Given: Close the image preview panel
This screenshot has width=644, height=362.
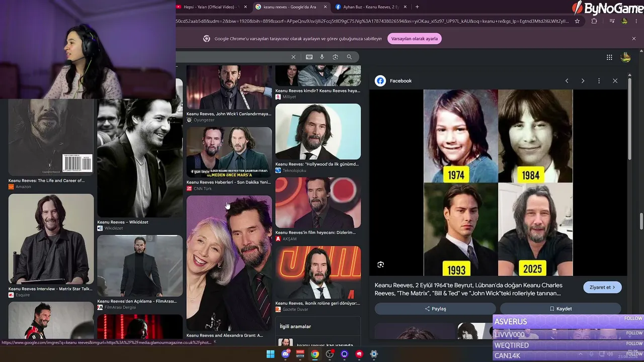Looking at the screenshot, I should pos(615,81).
